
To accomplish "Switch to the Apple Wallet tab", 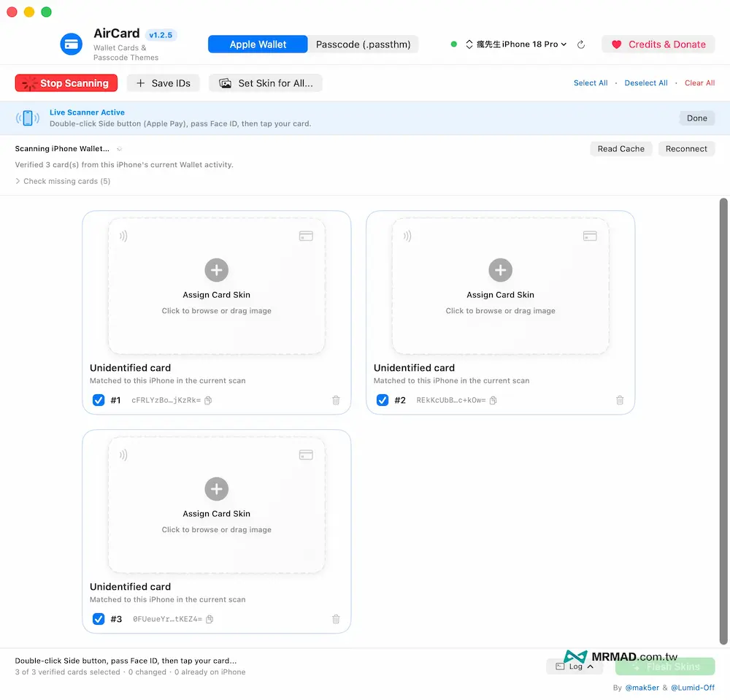I will [x=258, y=45].
